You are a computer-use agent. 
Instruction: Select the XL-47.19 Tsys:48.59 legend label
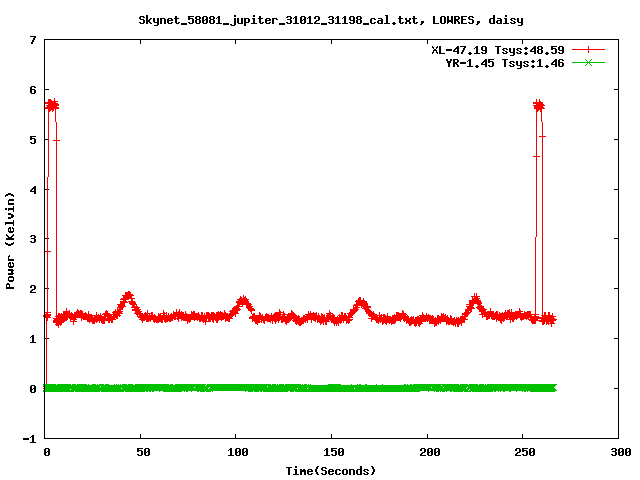498,50
